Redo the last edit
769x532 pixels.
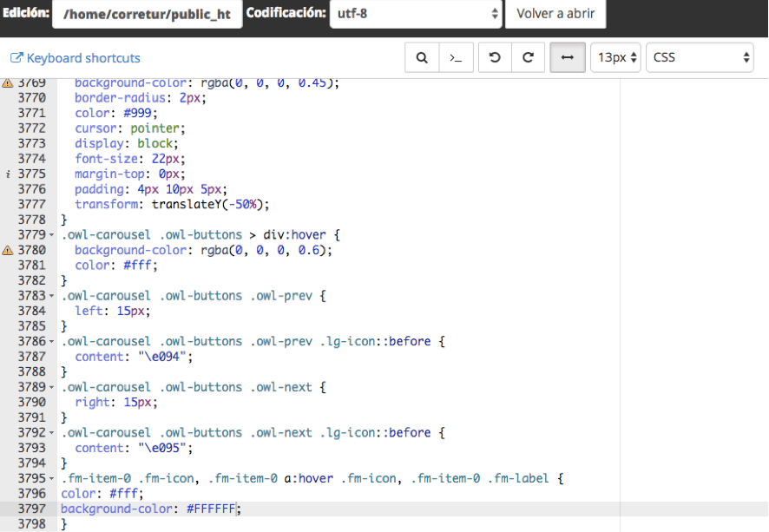pyautogui.click(x=529, y=58)
